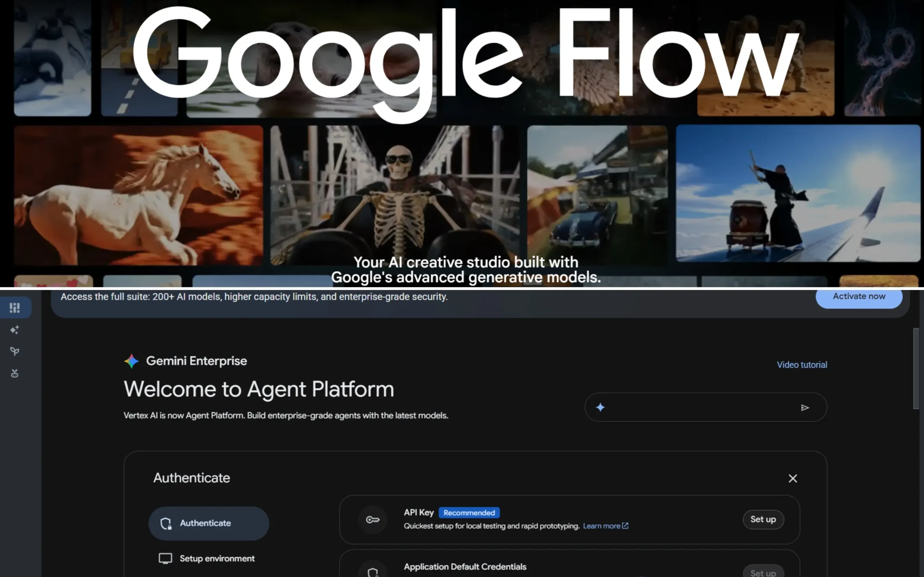Click the 'Gemini Enterprise' label

pos(196,361)
